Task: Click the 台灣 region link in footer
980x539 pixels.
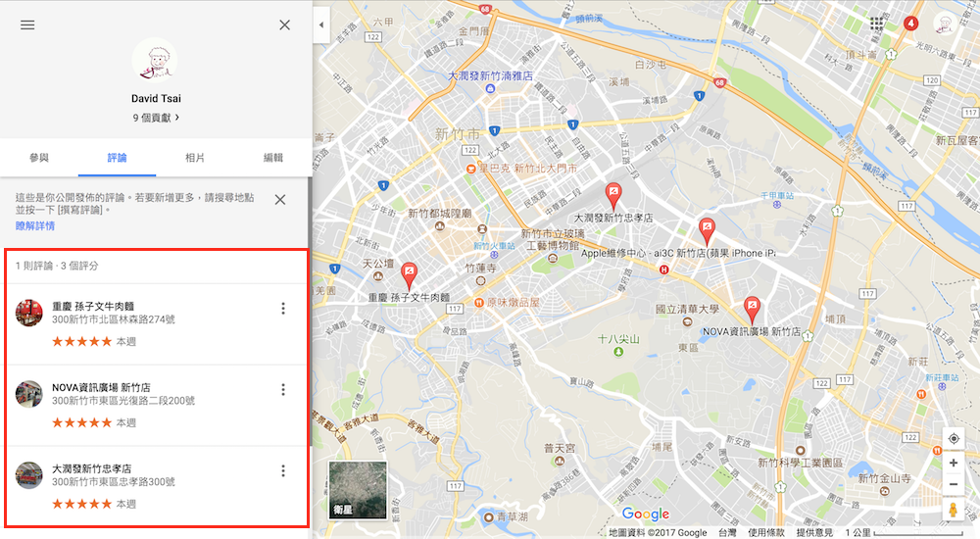Action: pyautogui.click(x=727, y=533)
